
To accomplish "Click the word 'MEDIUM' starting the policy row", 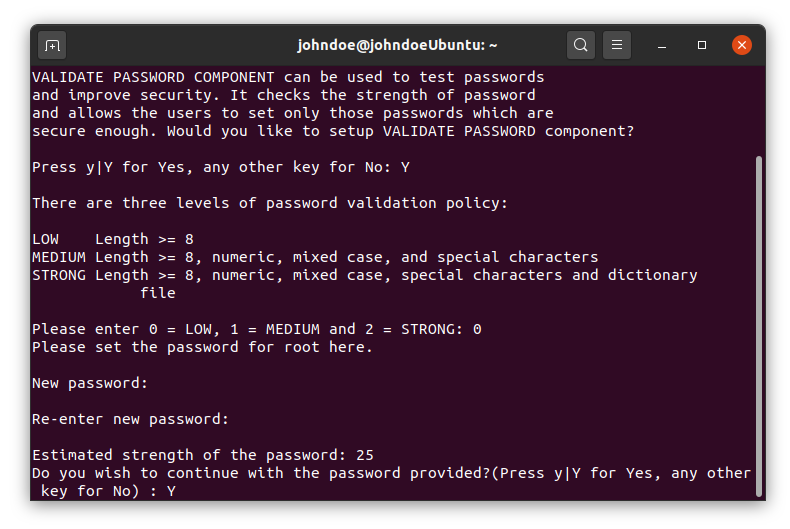I will point(59,257).
